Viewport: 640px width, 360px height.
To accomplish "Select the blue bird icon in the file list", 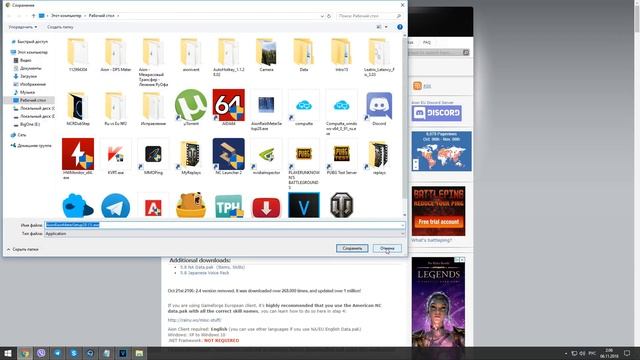I will (78, 206).
